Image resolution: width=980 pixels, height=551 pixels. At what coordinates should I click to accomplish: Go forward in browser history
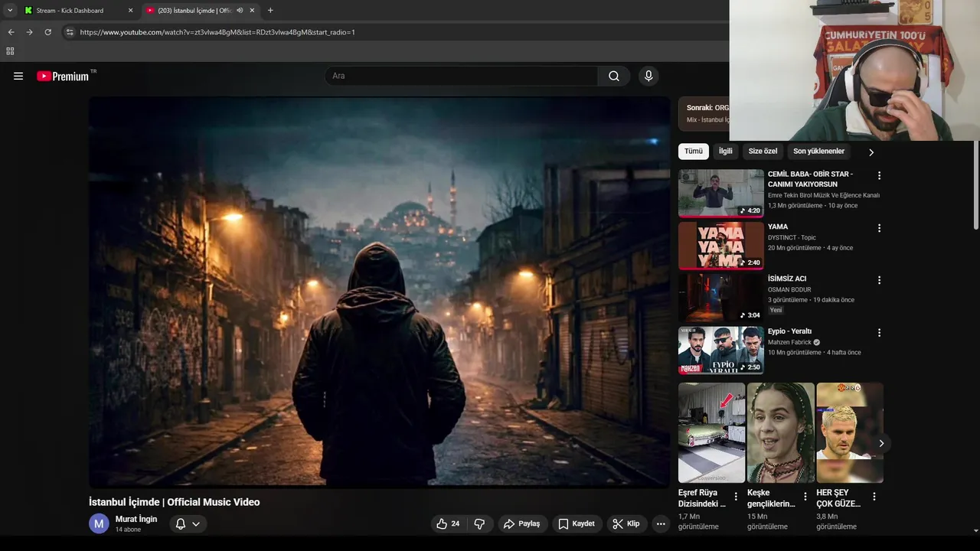pos(29,32)
